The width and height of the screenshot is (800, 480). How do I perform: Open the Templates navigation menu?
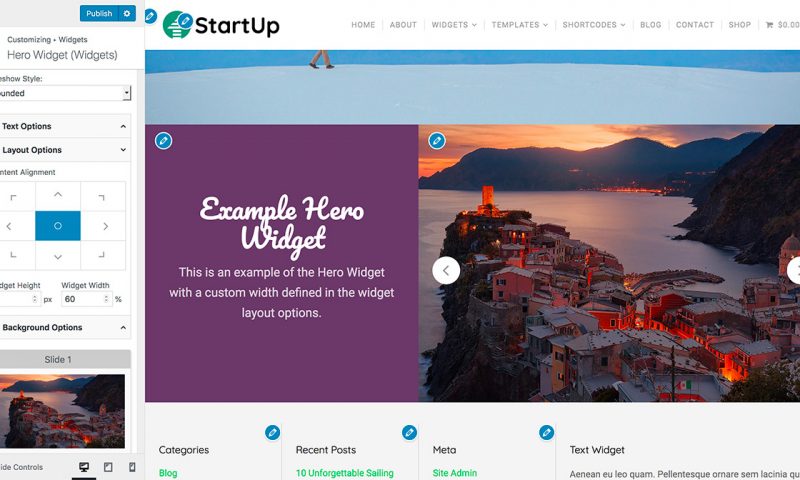coord(519,24)
